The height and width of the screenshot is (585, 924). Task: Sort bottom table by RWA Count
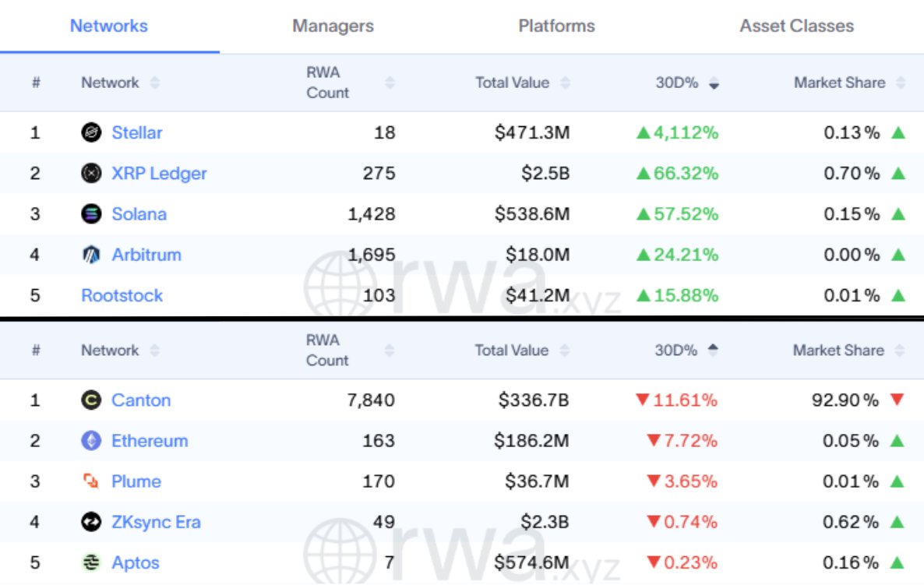[x=389, y=351]
